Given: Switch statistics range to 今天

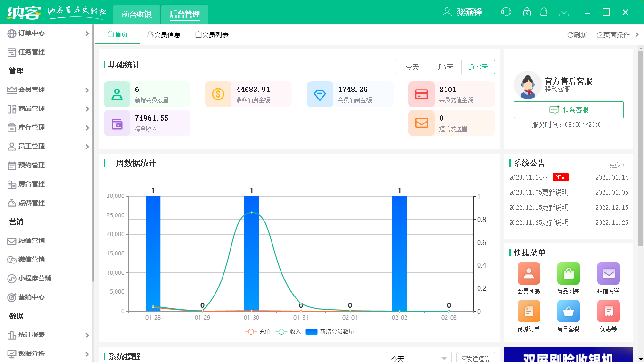Looking at the screenshot, I should (412, 67).
